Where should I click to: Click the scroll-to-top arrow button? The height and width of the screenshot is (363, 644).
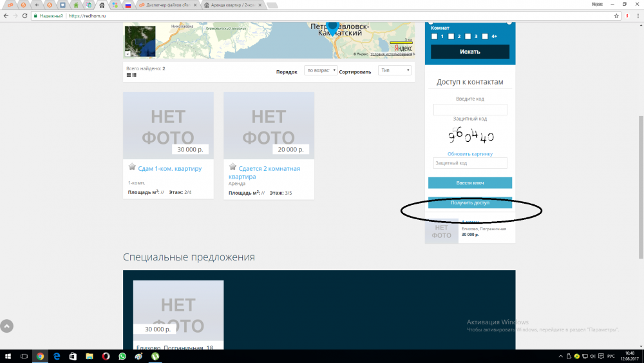click(x=6, y=326)
